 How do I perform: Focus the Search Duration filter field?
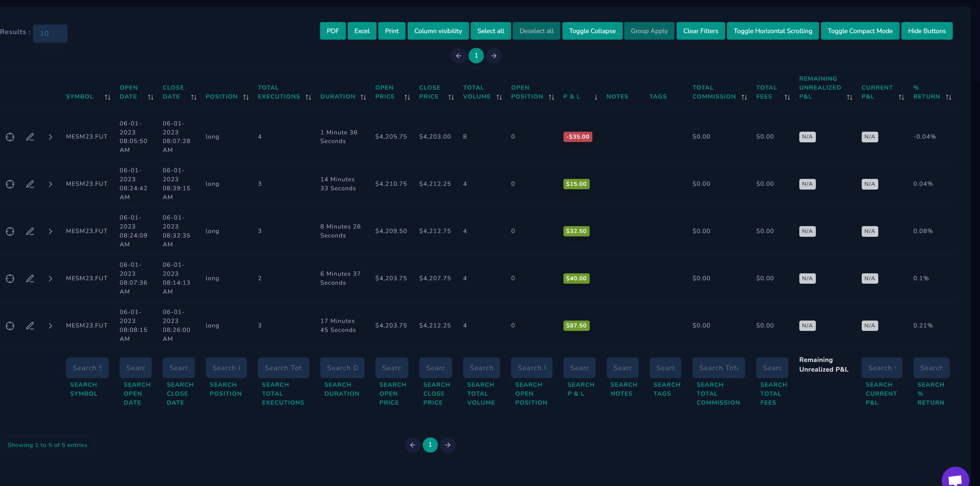pos(342,368)
